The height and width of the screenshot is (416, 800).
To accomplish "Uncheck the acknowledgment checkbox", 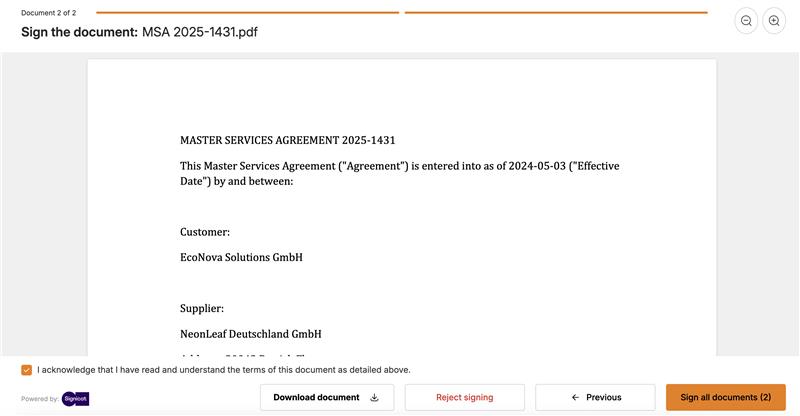I will [x=26, y=370].
